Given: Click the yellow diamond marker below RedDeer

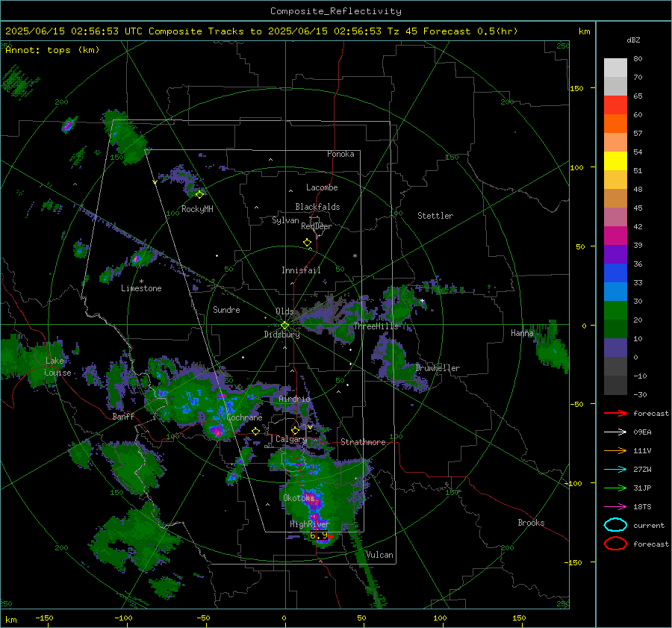Looking at the screenshot, I should [x=307, y=243].
